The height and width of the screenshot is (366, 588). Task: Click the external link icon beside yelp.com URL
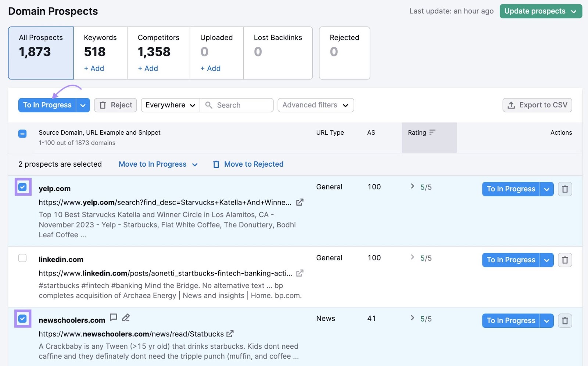pos(300,202)
